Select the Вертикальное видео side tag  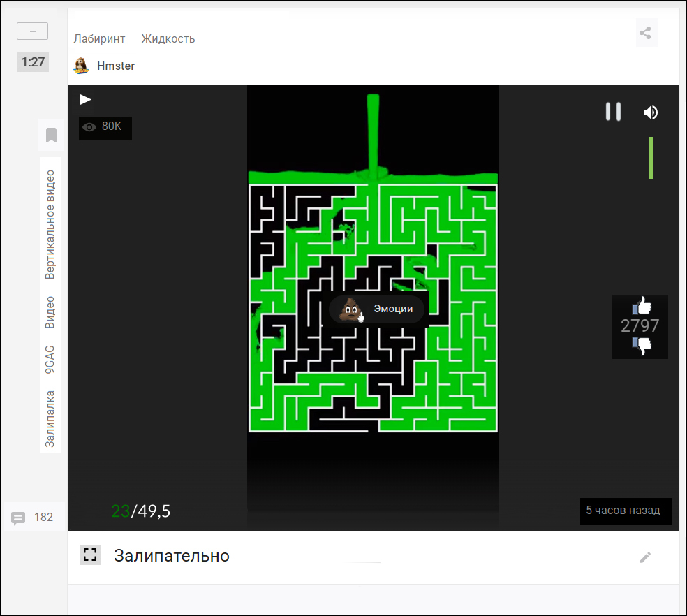click(50, 224)
